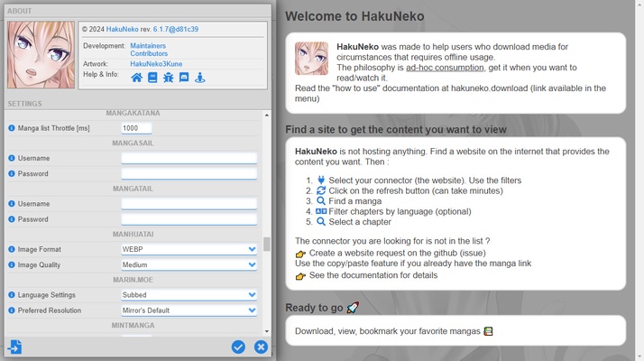644x361 pixels.
Task: Click info icon beside Image Format
Action: pyautogui.click(x=12, y=249)
